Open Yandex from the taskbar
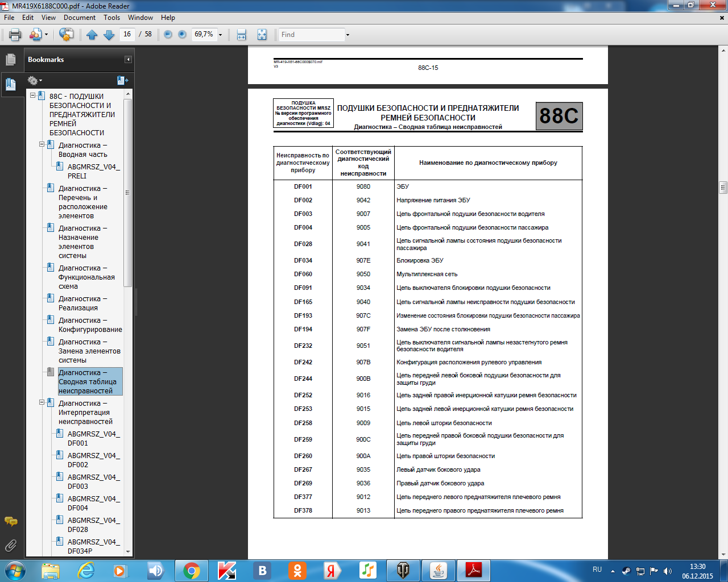 tap(333, 570)
